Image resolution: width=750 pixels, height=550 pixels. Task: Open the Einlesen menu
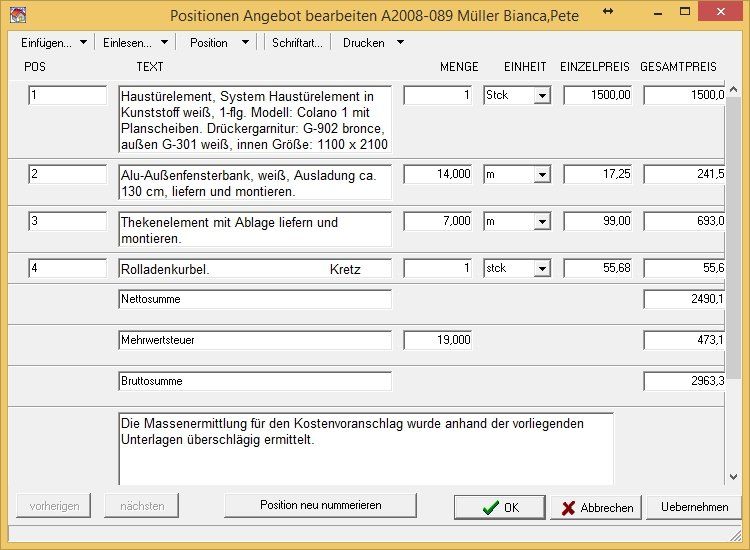(x=135, y=43)
